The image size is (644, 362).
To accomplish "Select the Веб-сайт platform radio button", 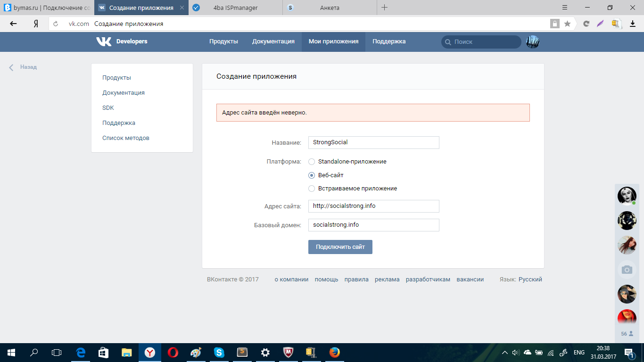I will (312, 175).
